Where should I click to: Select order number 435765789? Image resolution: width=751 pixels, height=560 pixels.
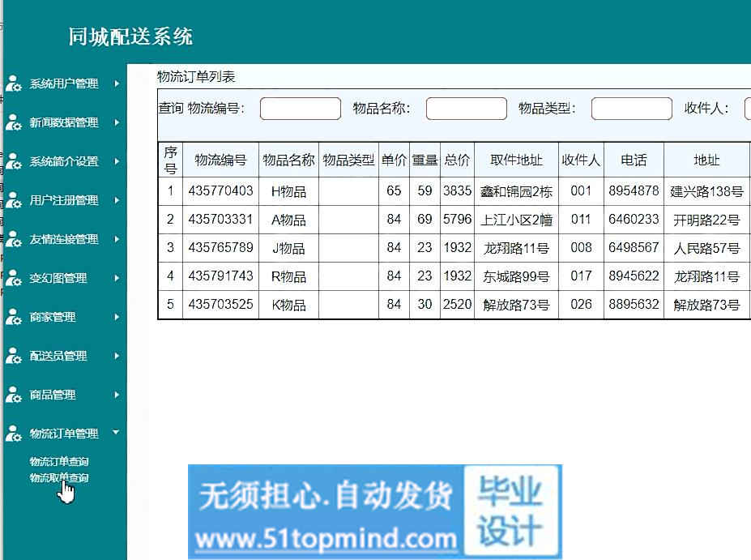pos(220,248)
